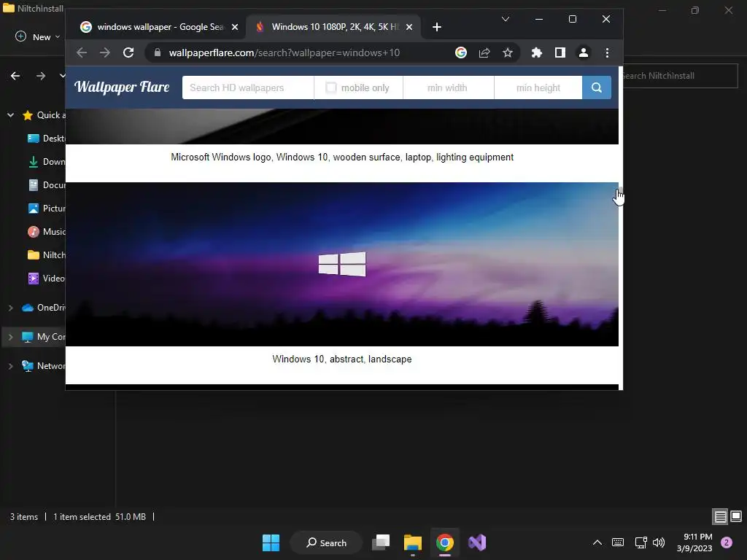
Task: Switch Explorer to details view icon
Action: tap(720, 516)
